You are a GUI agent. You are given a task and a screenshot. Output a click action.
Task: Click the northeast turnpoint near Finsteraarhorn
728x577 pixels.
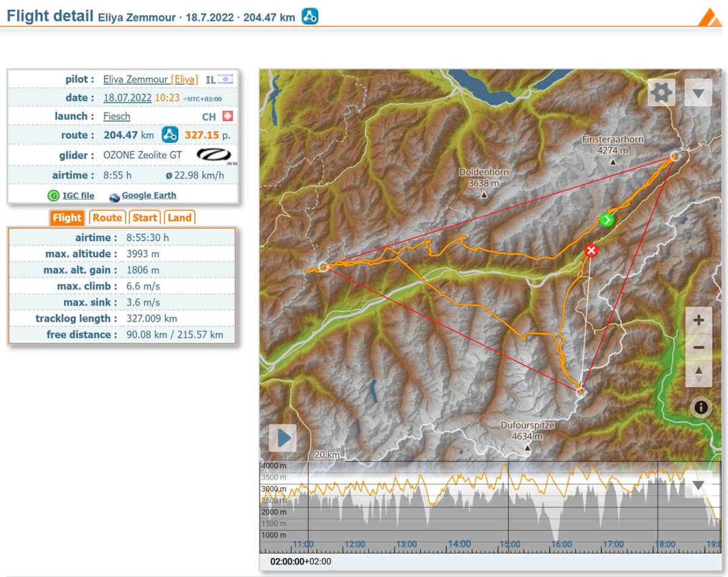pyautogui.click(x=674, y=157)
